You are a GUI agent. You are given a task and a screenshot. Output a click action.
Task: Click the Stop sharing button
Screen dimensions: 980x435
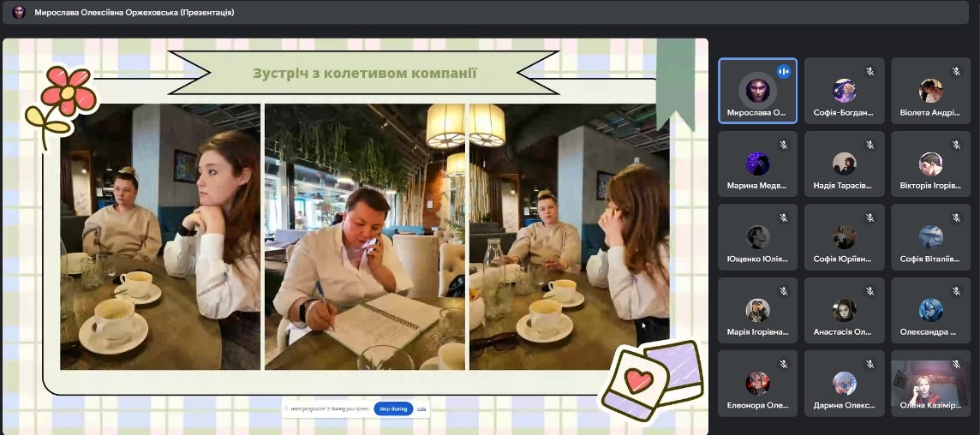coord(393,409)
